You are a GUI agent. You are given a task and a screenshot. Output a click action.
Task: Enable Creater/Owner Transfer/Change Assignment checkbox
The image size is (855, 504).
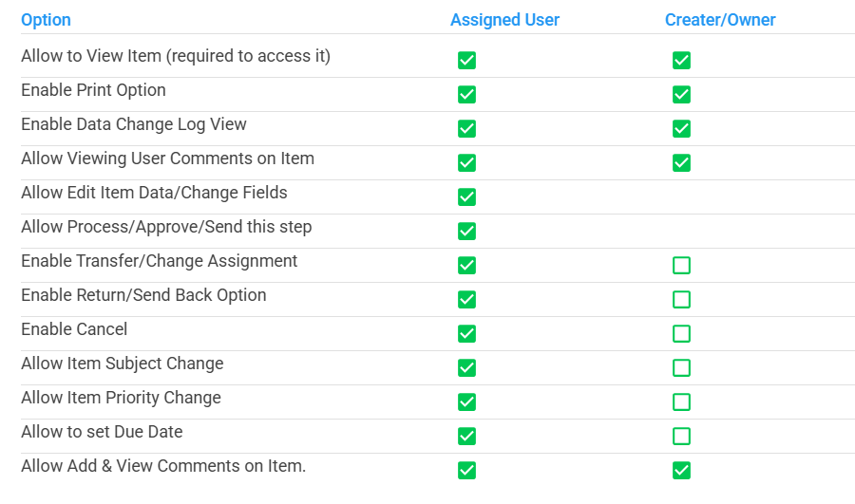pos(681,266)
